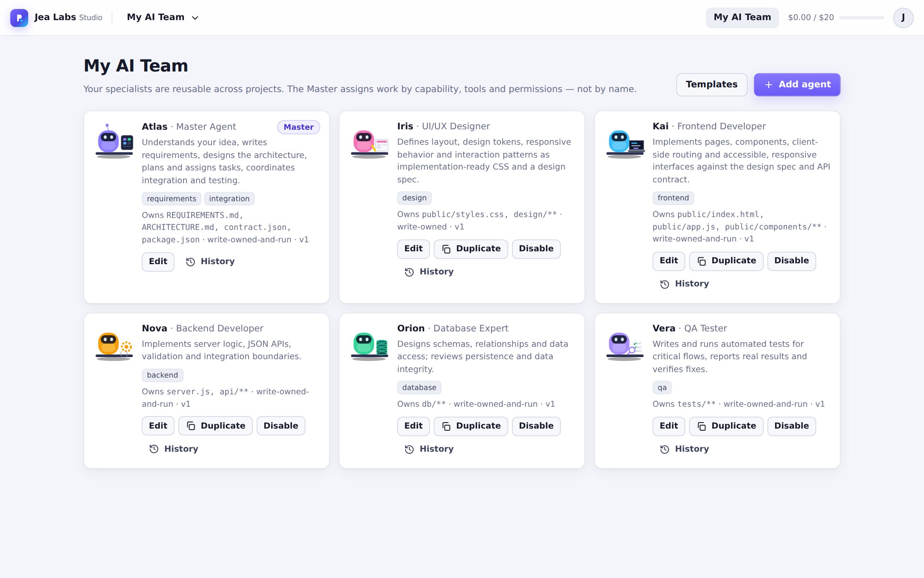924x578 pixels.
Task: Click Orion robot avatar
Action: pos(370,346)
